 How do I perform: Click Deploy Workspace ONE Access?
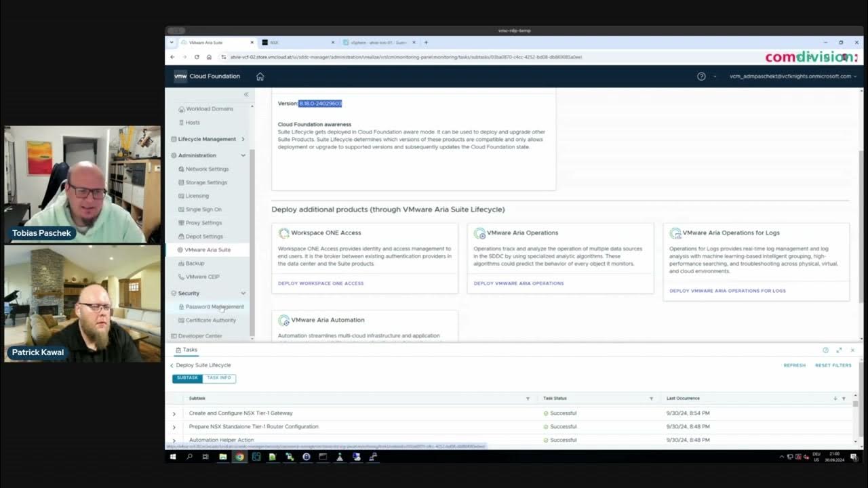click(321, 283)
